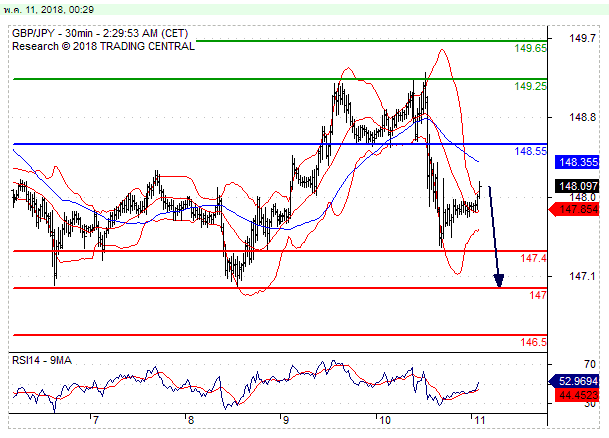The image size is (609, 438).
Task: Click the Research © 2018 TRADING CENTRAL text
Action: 103,46
